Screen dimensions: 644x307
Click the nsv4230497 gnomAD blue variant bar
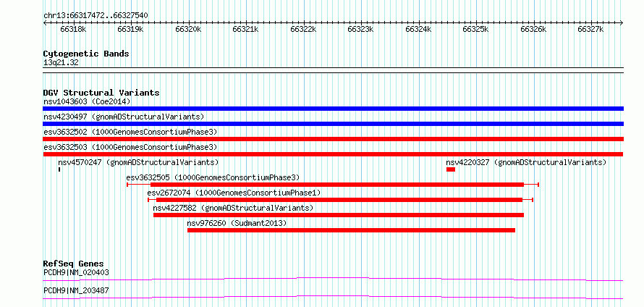(333, 124)
